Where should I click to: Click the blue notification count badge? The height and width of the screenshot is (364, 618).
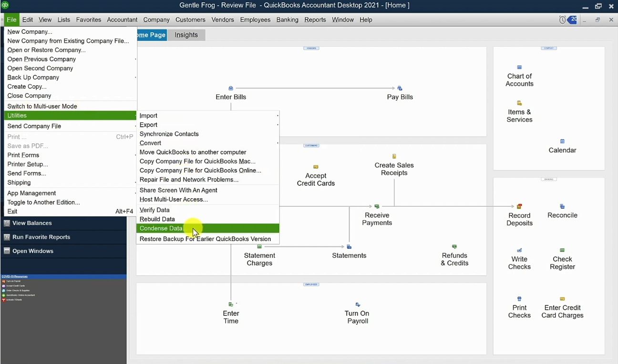[x=572, y=20]
